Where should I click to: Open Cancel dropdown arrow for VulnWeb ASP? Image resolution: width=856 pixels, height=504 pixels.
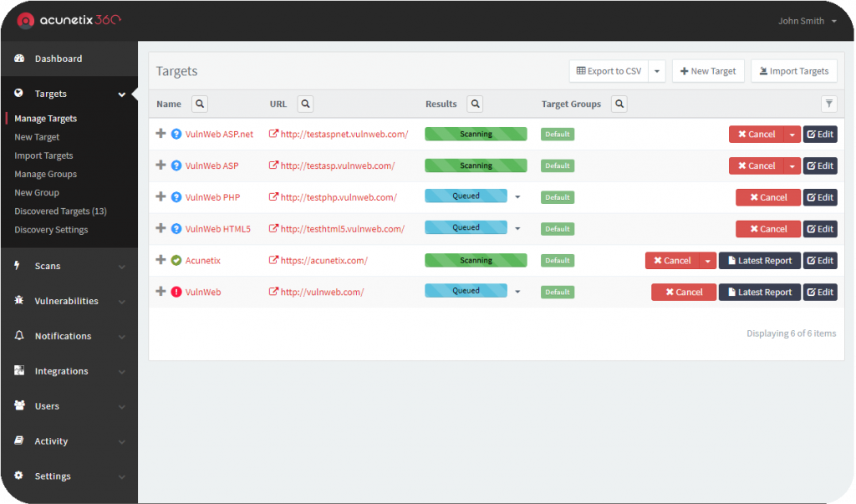coord(792,166)
